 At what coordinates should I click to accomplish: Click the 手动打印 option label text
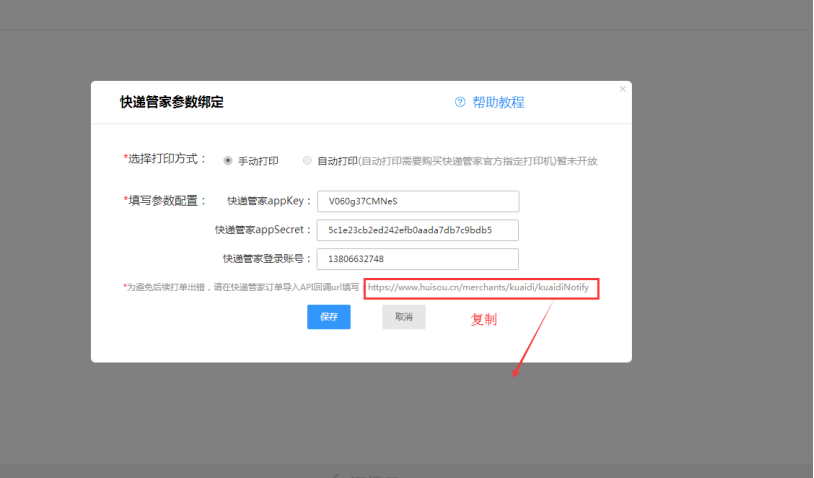[258, 160]
